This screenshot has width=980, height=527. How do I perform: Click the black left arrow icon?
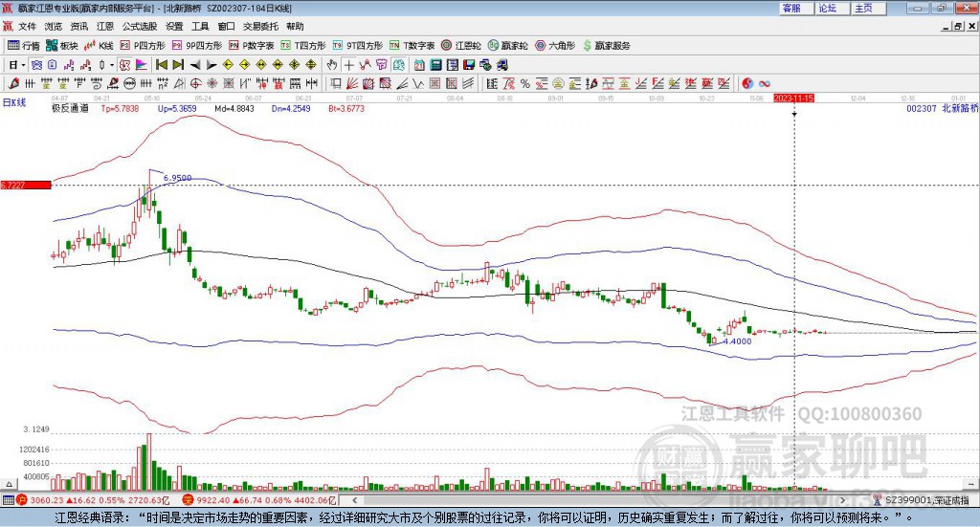tap(195, 65)
